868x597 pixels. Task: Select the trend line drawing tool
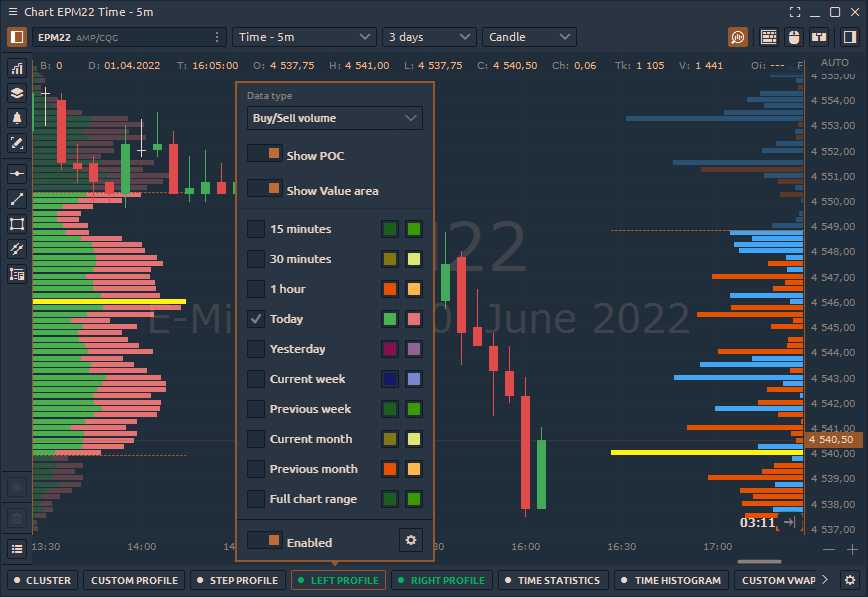pyautogui.click(x=17, y=199)
